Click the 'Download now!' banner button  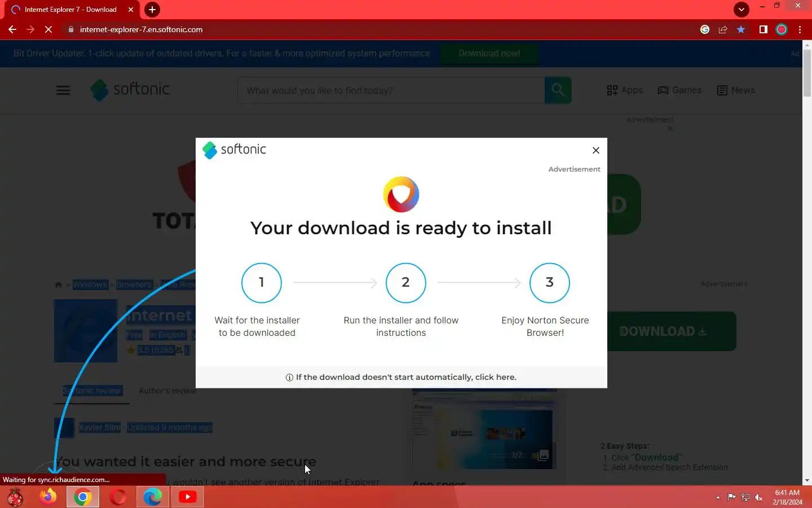pos(489,54)
